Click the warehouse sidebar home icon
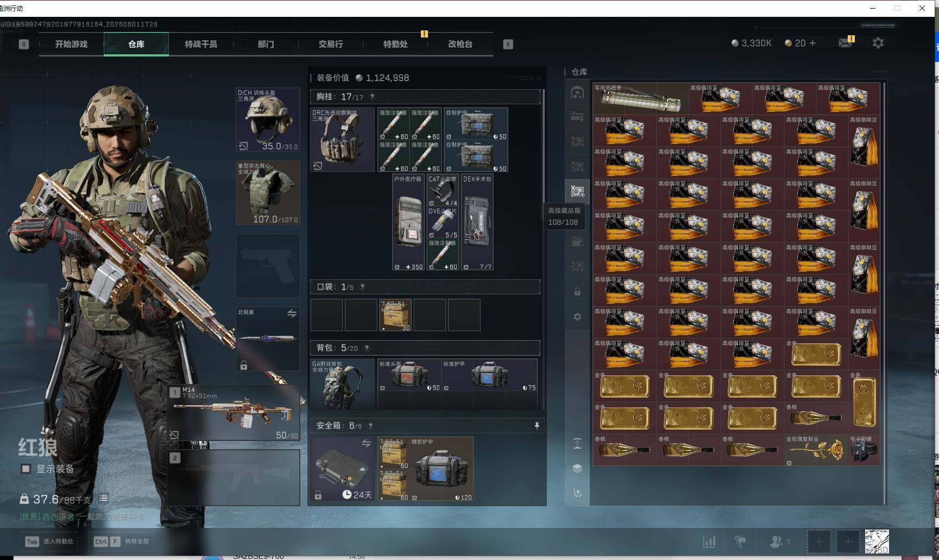Viewport: 939px width, 560px height. (577, 93)
